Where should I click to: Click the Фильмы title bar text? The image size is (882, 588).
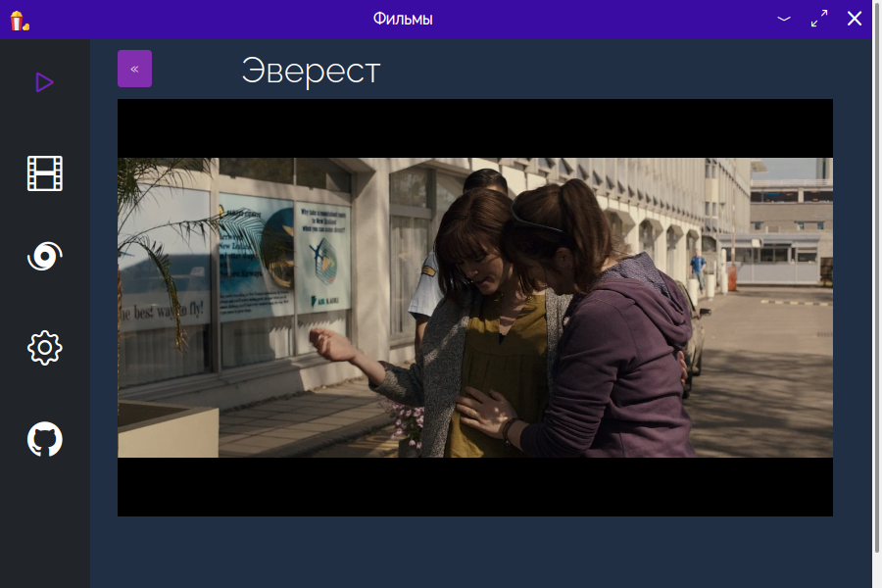pos(403,19)
